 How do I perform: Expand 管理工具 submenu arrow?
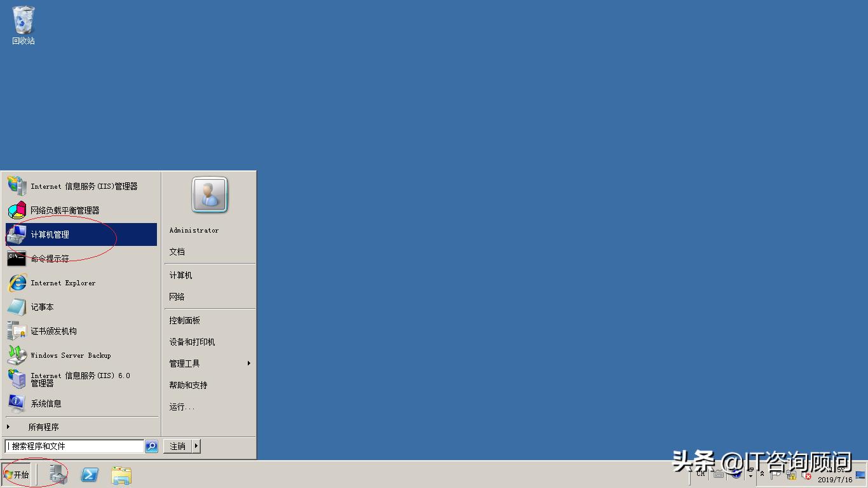(x=248, y=363)
